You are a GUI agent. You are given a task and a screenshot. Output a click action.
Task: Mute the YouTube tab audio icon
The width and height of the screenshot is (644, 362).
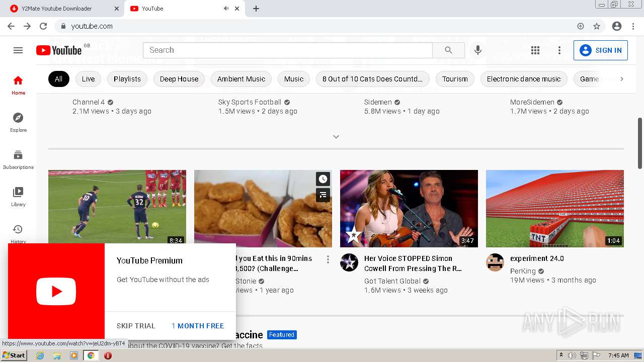(226, 9)
